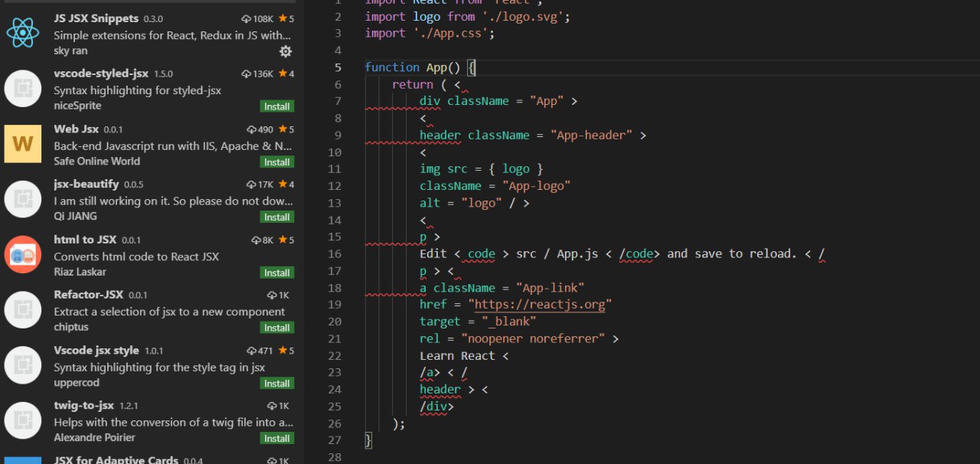Click gear icon for JS JSX Snippets
Viewport: 980px width, 464px height.
(286, 51)
